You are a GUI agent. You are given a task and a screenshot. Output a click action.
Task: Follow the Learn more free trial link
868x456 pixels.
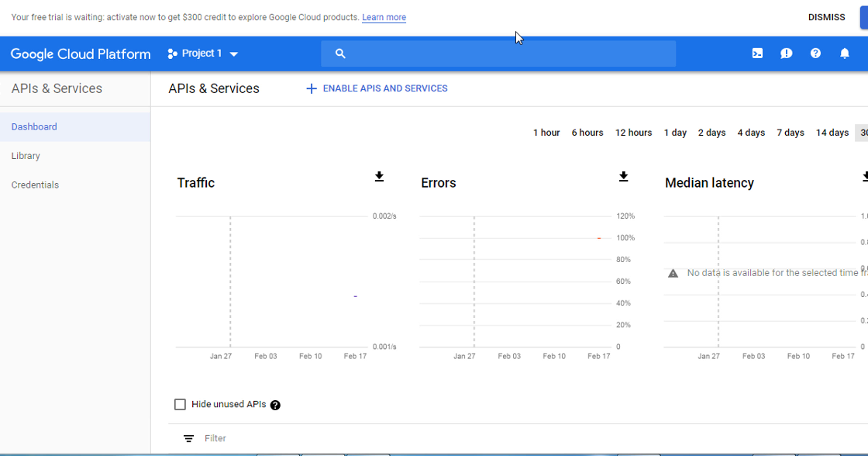coord(384,17)
